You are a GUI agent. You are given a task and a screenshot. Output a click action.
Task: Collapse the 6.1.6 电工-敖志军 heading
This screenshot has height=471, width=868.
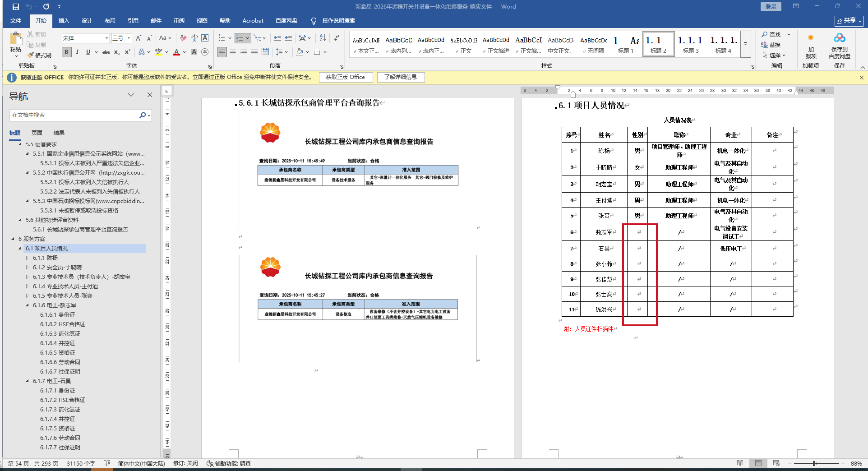tap(28, 305)
